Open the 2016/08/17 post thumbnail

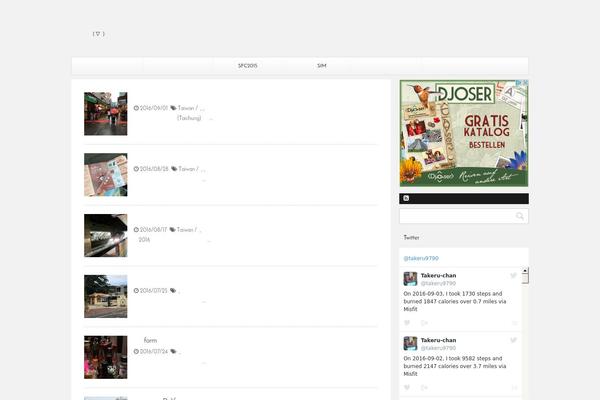106,235
